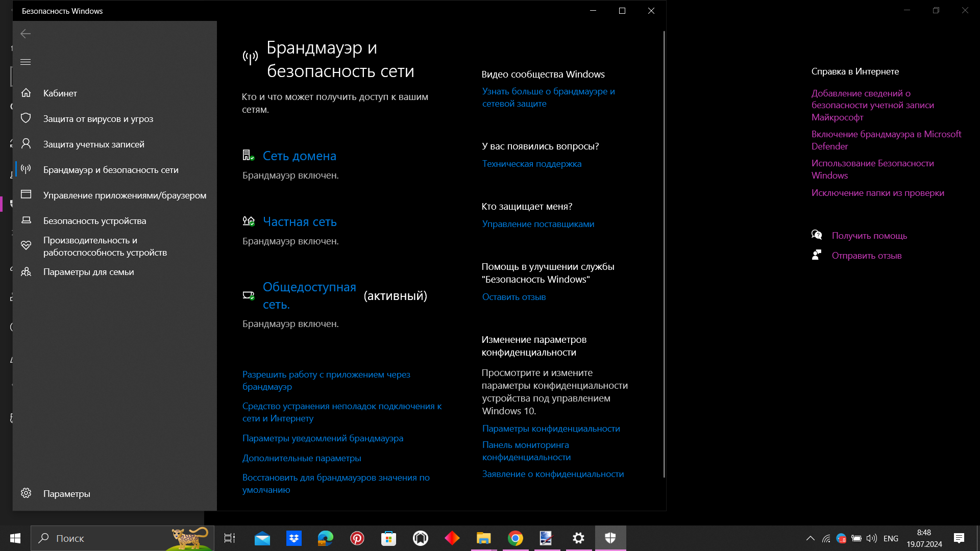
Task: Open Параметры уведомлений брандмауэра link
Action: point(323,438)
